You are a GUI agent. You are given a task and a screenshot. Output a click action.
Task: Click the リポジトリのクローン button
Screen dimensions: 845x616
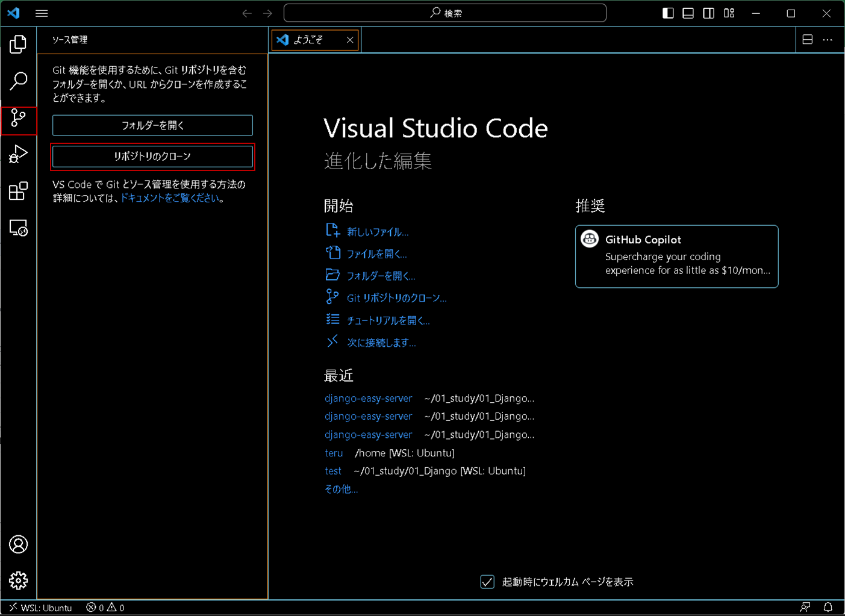(152, 157)
